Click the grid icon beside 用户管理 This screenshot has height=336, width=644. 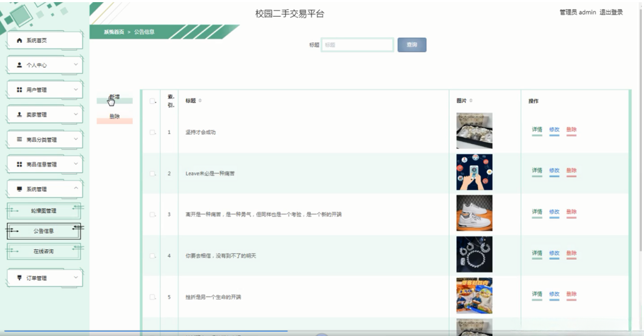[21, 90]
